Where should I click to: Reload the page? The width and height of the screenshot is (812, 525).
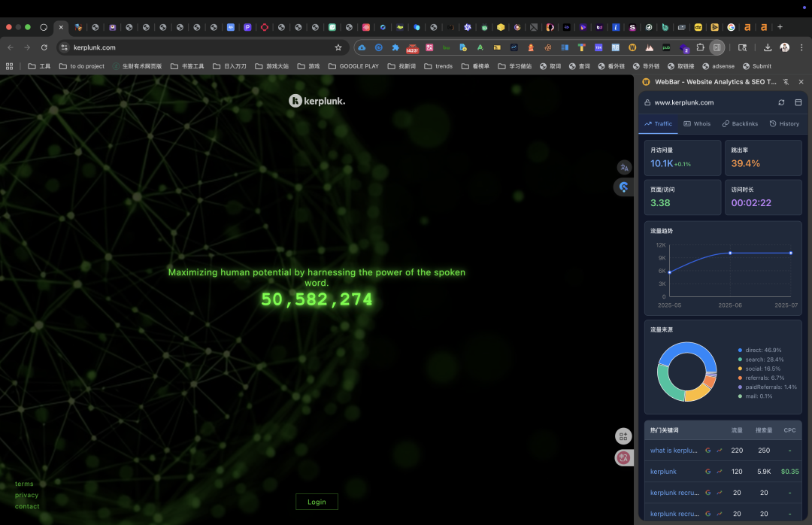pyautogui.click(x=44, y=47)
